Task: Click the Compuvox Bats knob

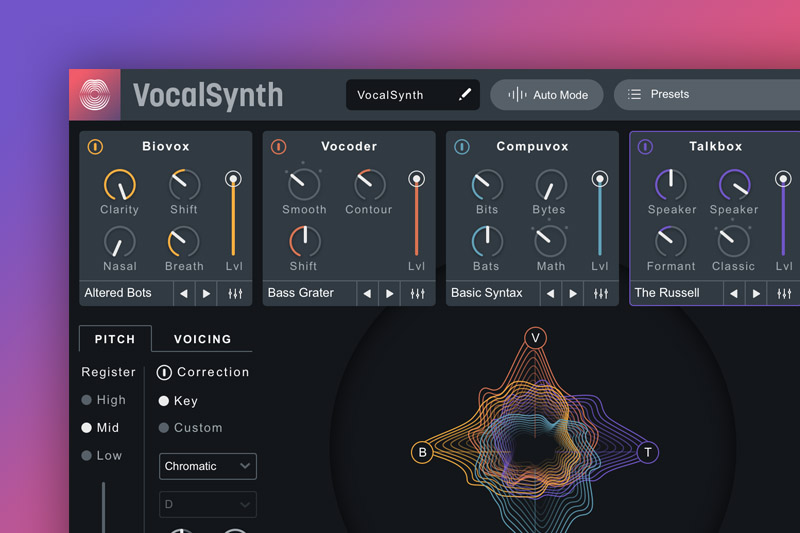Action: tap(487, 242)
